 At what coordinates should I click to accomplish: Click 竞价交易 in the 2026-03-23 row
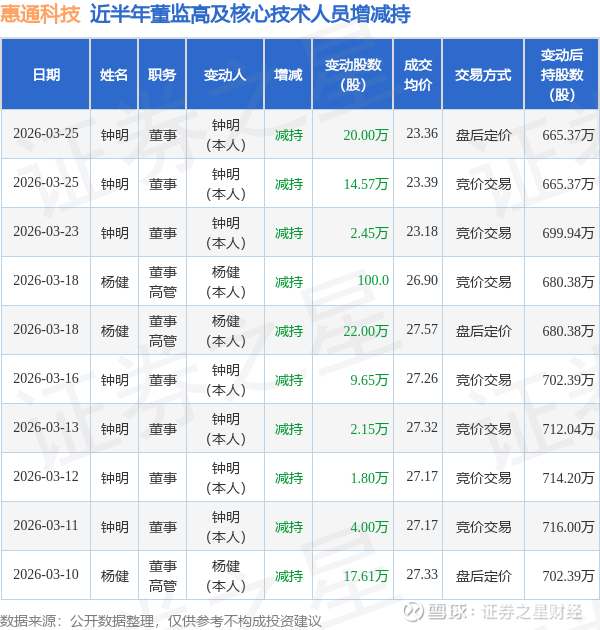tap(483, 233)
